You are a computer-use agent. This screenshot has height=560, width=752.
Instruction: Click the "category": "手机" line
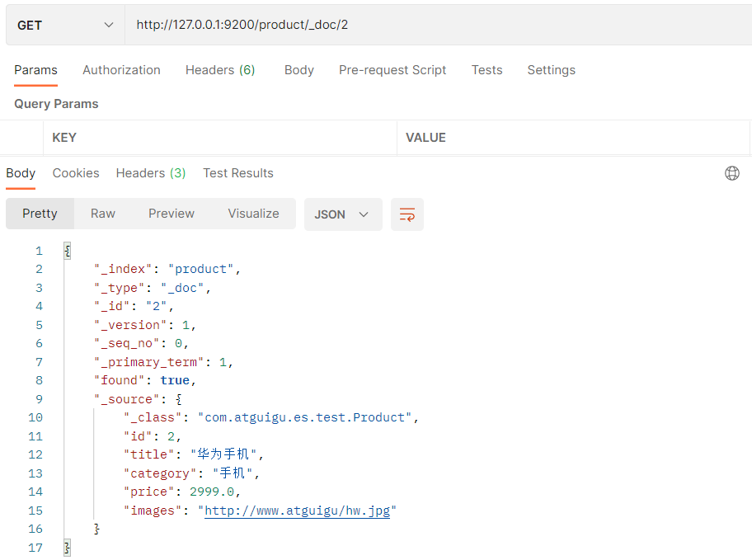190,473
